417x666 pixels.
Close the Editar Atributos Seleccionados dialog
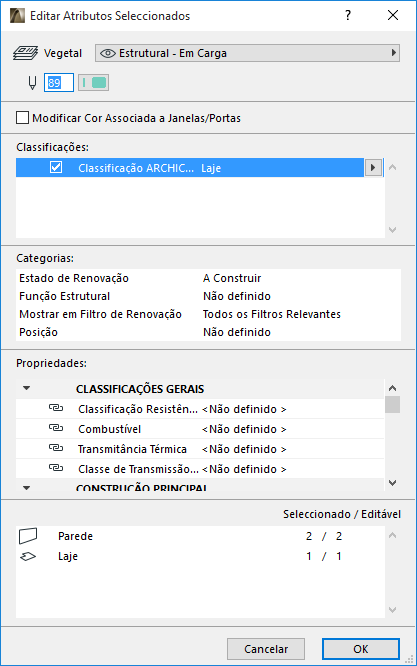pos(393,16)
